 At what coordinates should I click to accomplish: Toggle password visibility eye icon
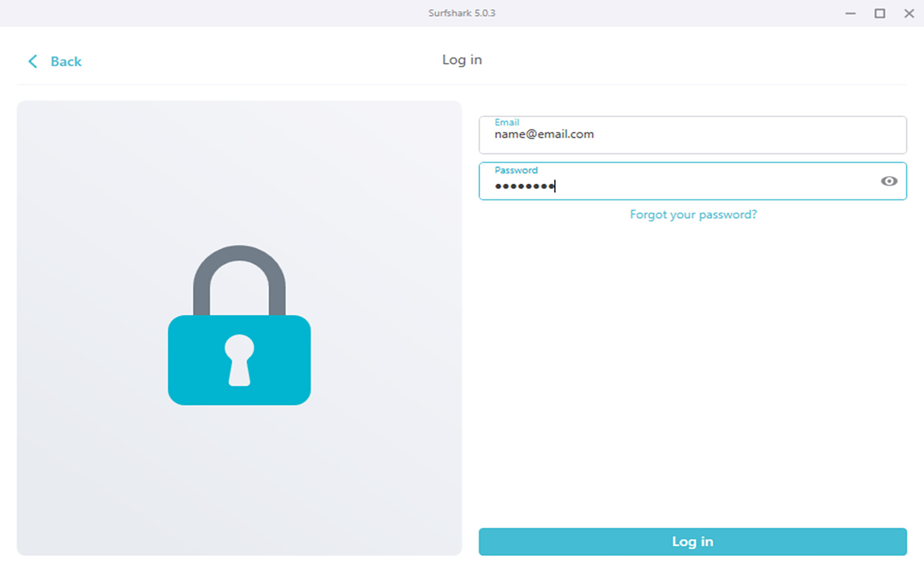pos(888,181)
